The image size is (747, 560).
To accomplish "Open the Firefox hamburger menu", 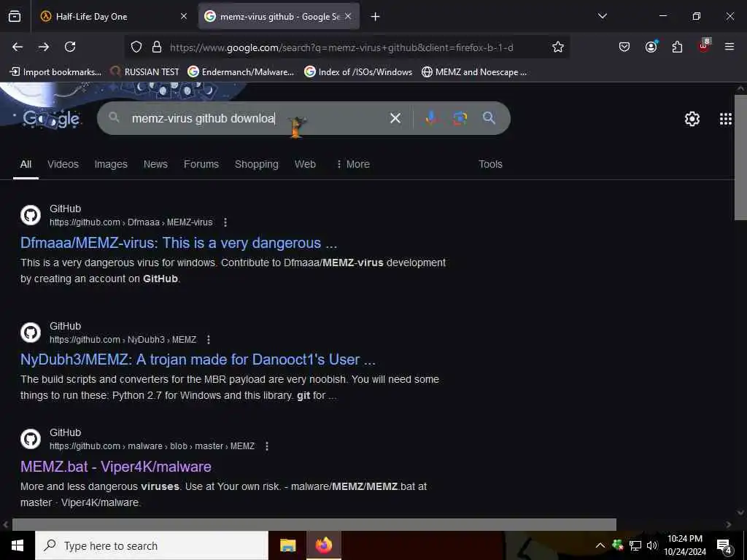I will (729, 47).
